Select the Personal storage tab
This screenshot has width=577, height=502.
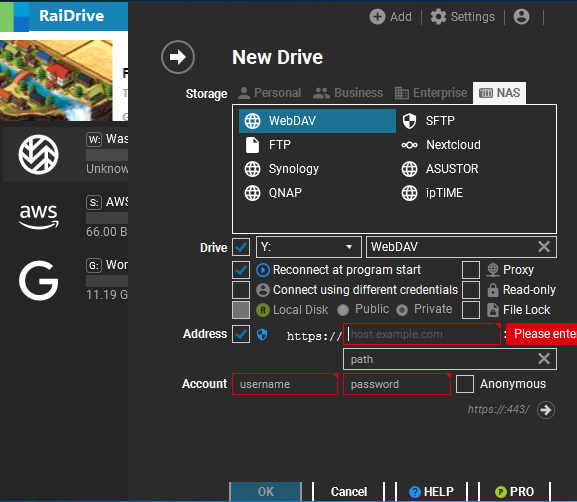[270, 93]
